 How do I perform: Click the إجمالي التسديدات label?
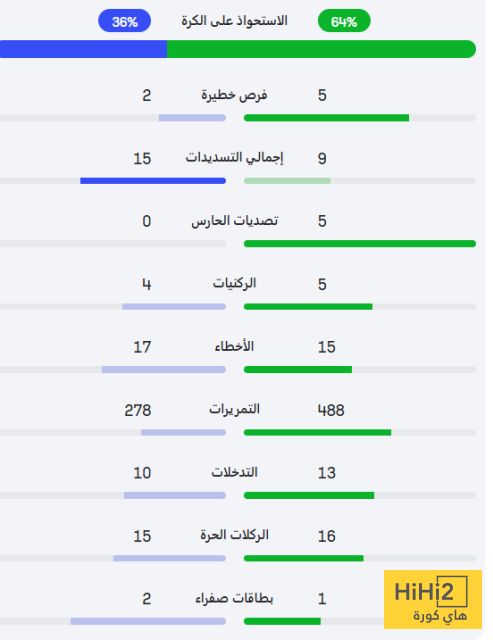[234, 158]
